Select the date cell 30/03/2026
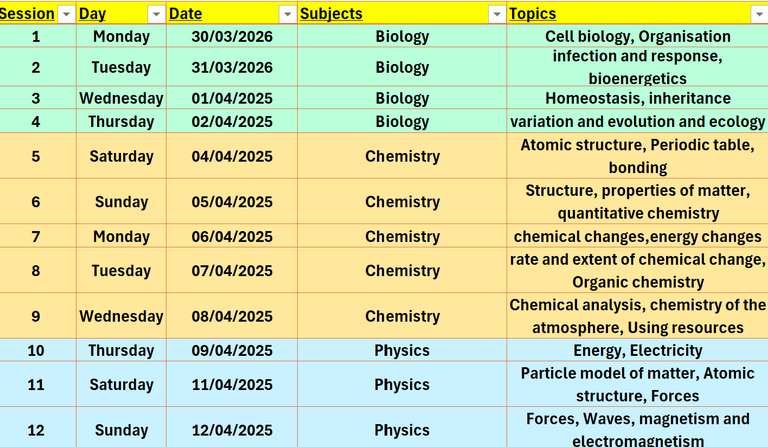This screenshot has width=768, height=447. (232, 37)
